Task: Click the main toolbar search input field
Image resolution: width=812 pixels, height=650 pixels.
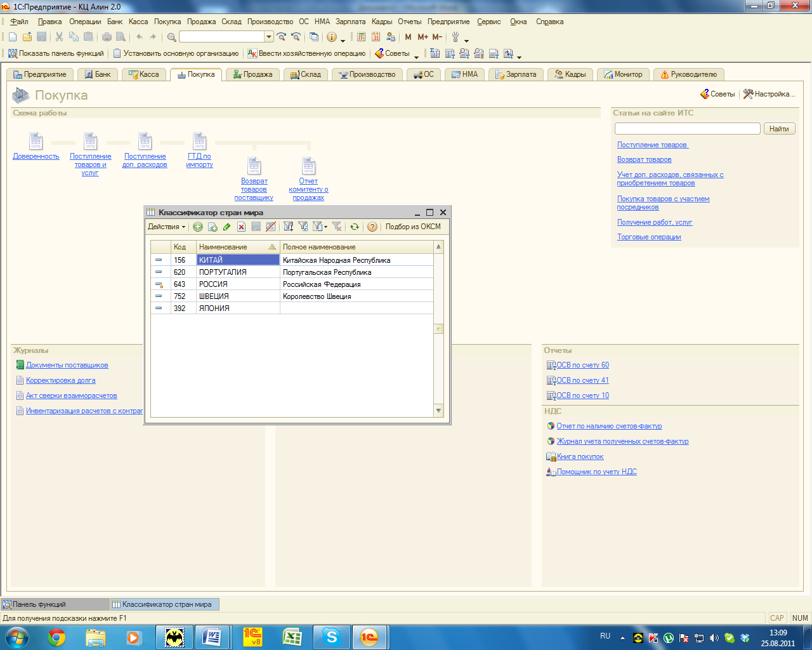Action: tap(222, 37)
